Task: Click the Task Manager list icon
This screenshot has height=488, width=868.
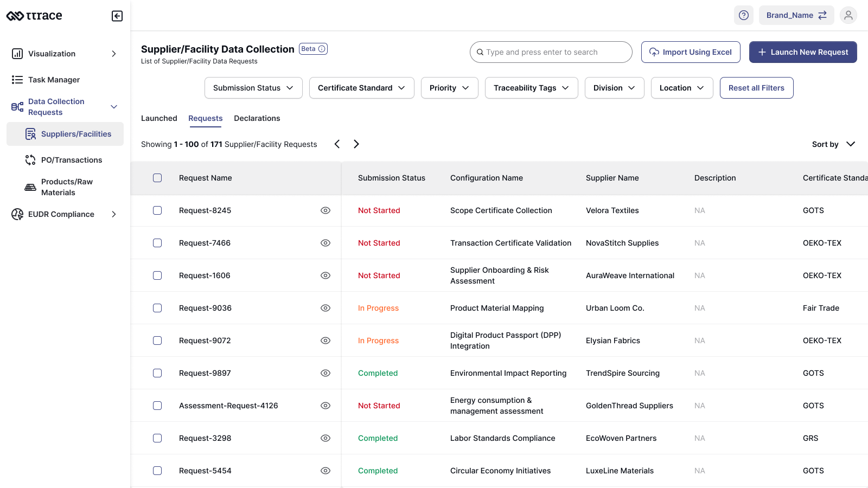Action: pos(17,80)
